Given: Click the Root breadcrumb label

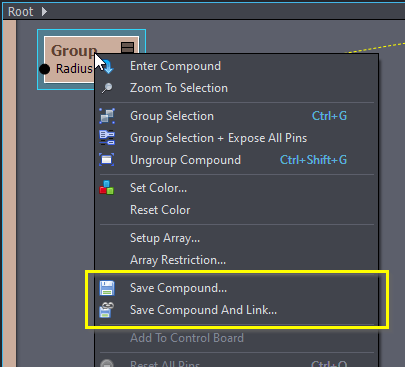Looking at the screenshot, I should point(20,12).
